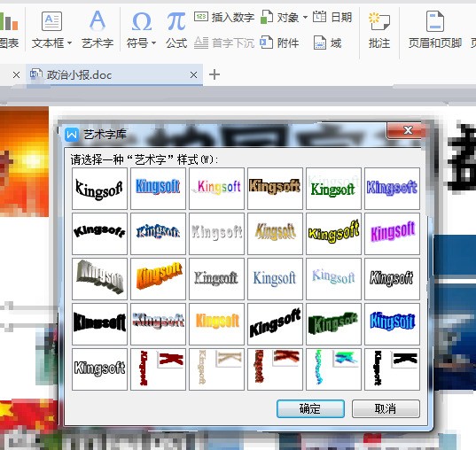Click the 对象 object button
Screen dimensions: 476x450
(279, 18)
